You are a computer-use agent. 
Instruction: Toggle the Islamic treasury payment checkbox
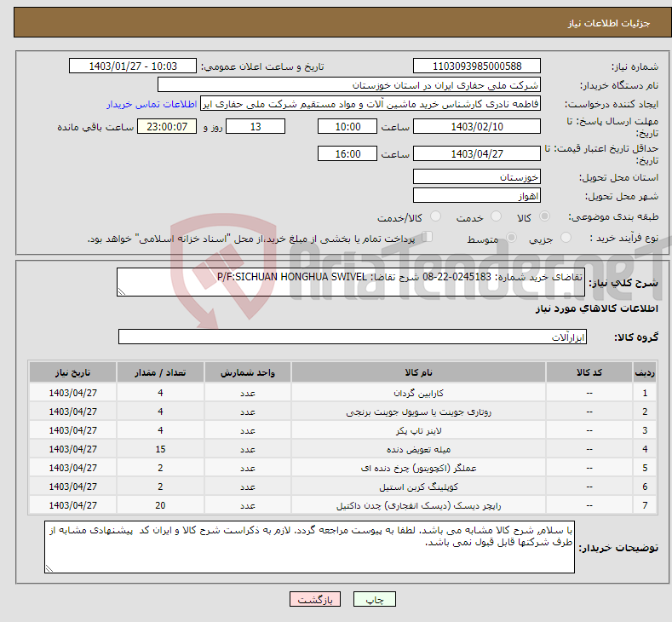click(x=428, y=237)
